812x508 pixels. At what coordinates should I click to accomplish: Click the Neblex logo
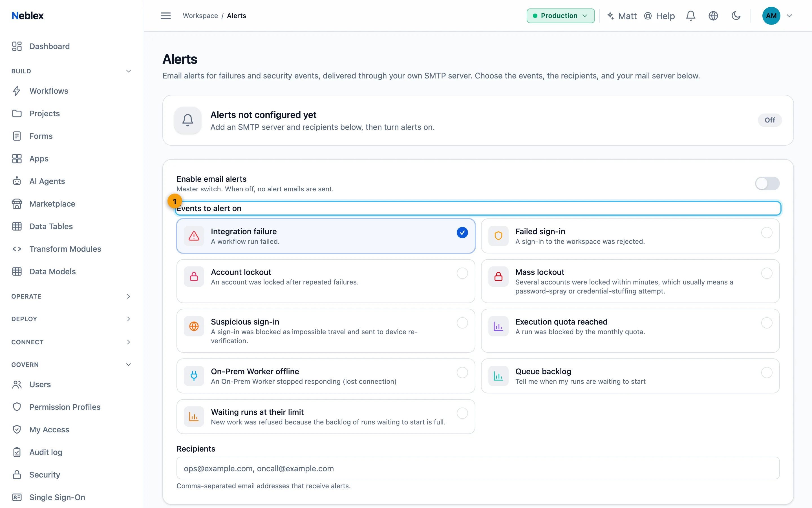point(28,16)
